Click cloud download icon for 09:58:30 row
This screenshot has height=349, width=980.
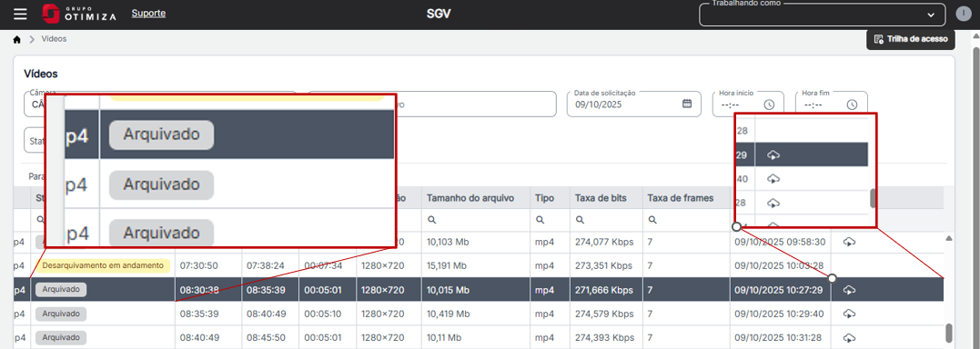pos(849,242)
